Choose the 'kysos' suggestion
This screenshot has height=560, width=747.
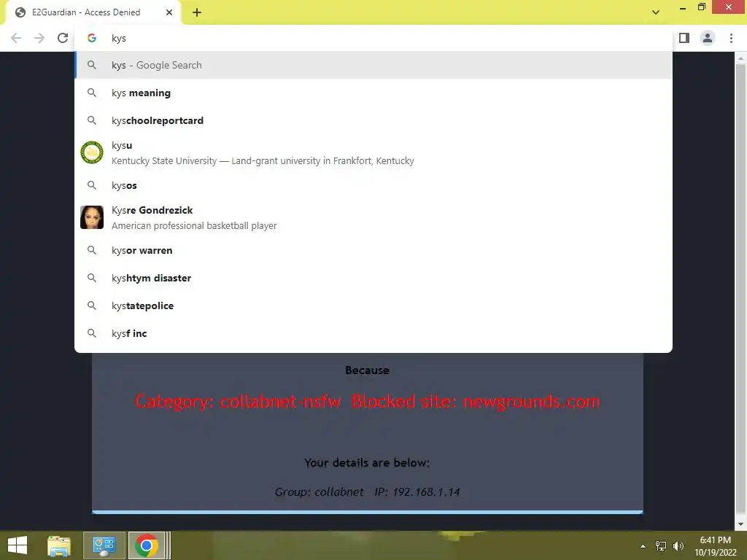[x=373, y=185]
